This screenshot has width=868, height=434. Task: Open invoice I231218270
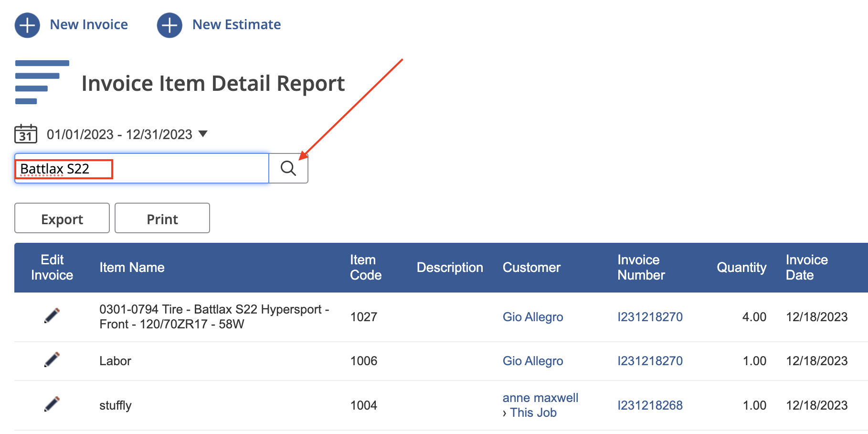650,316
